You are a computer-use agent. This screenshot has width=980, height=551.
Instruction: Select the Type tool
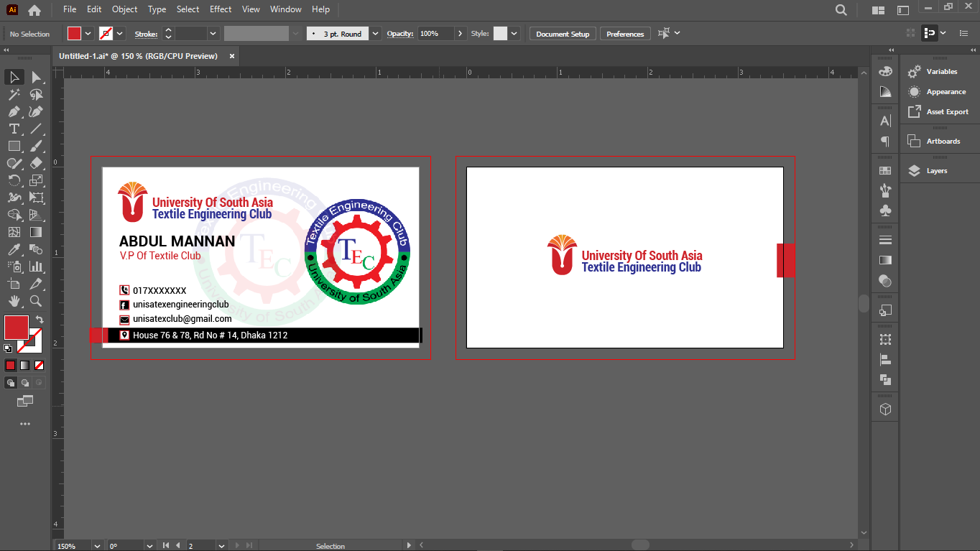(x=14, y=129)
